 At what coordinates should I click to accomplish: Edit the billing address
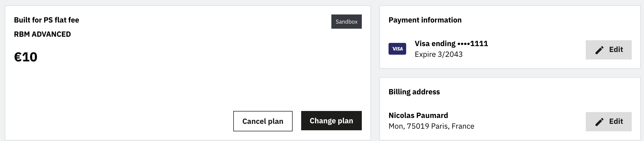[608, 122]
